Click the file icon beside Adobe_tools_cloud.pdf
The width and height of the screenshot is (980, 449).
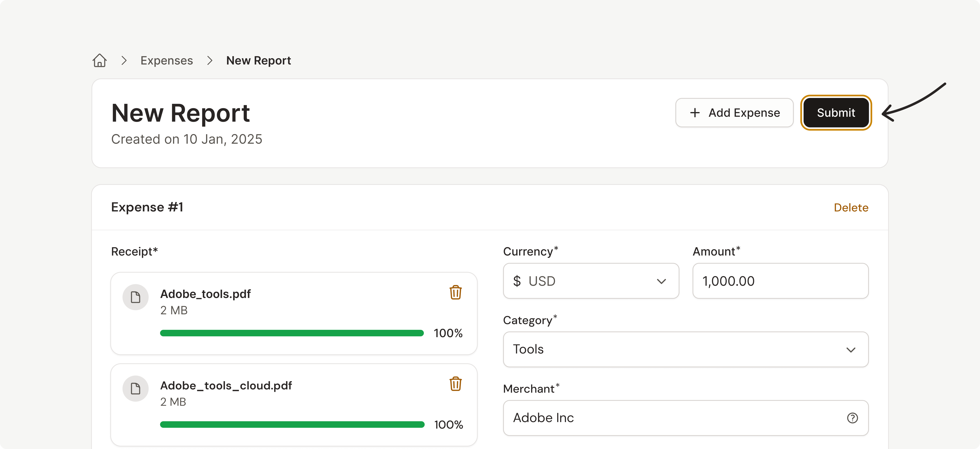[x=135, y=388]
